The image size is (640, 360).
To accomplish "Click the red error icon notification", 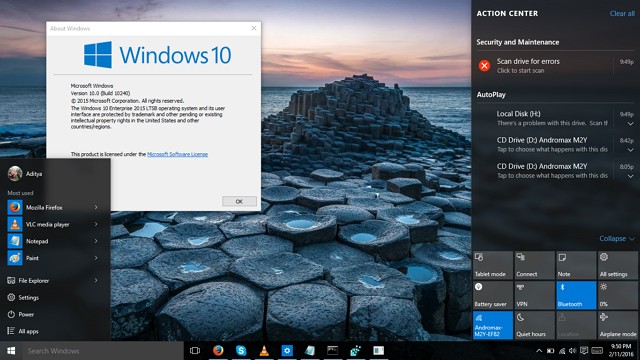I will coord(484,66).
